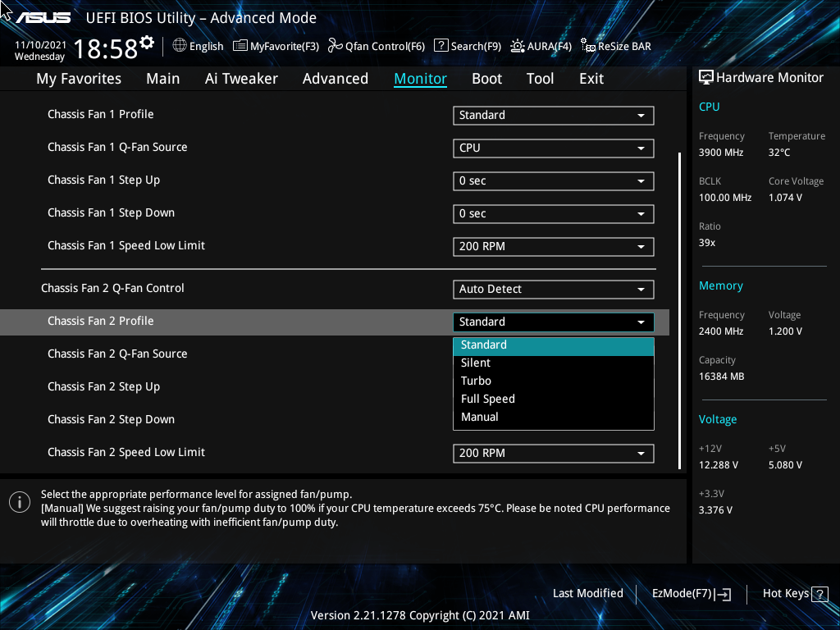
Task: Open Qfan Control fan icon
Action: 336,46
